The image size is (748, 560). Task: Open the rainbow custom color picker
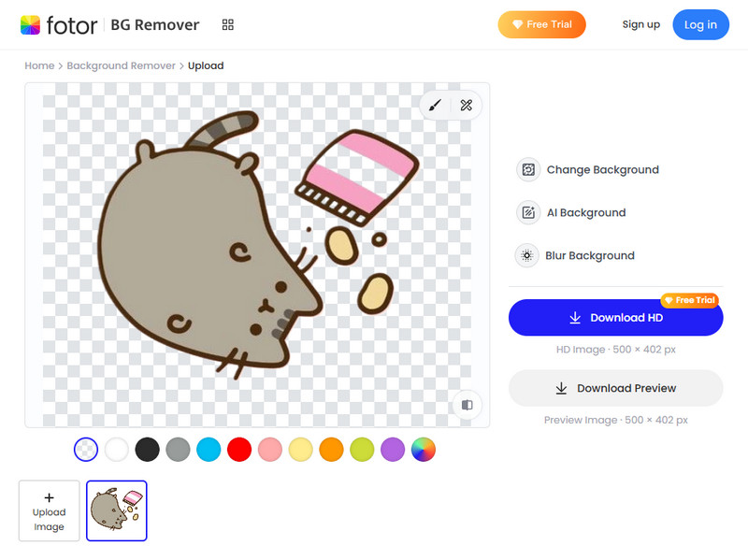tap(424, 450)
